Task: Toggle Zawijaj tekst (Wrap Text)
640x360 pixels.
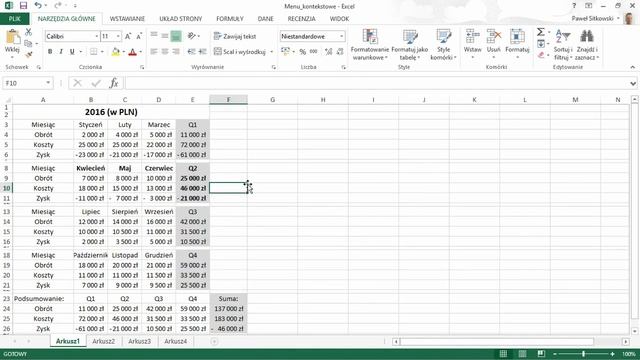Action: coord(235,36)
